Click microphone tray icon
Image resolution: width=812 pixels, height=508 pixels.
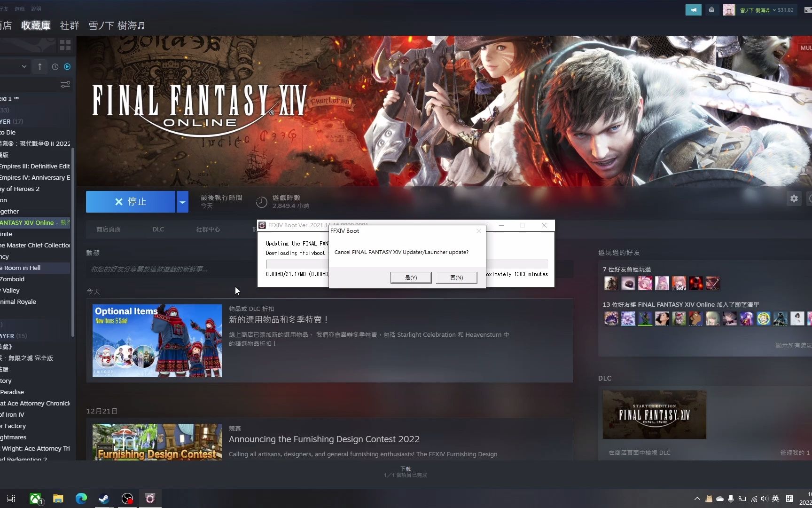731,499
